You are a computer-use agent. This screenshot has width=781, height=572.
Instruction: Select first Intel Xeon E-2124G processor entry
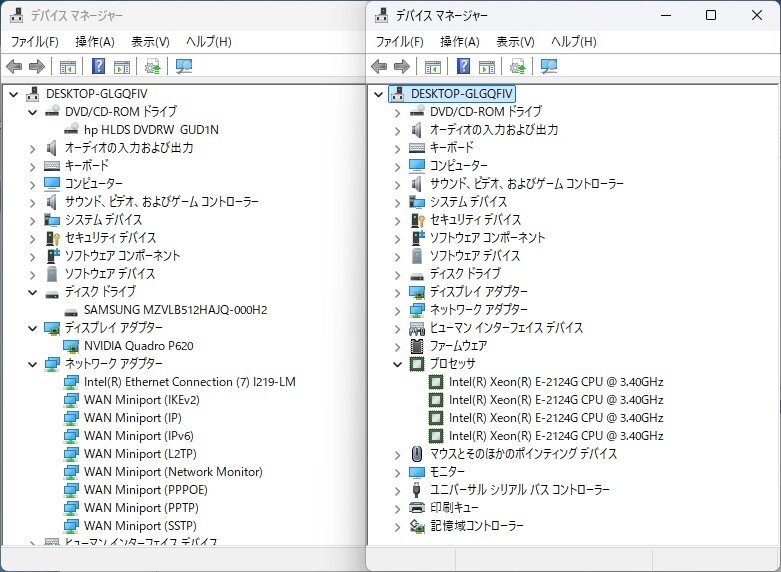(x=556, y=382)
